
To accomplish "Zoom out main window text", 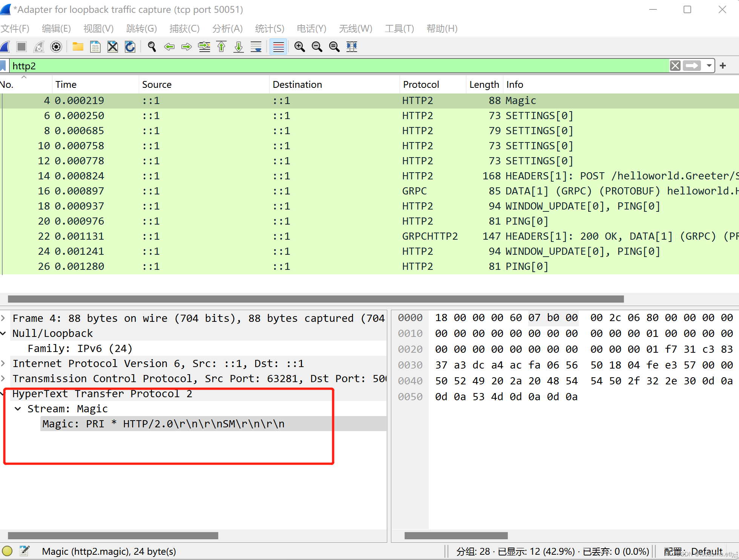I will 317,47.
